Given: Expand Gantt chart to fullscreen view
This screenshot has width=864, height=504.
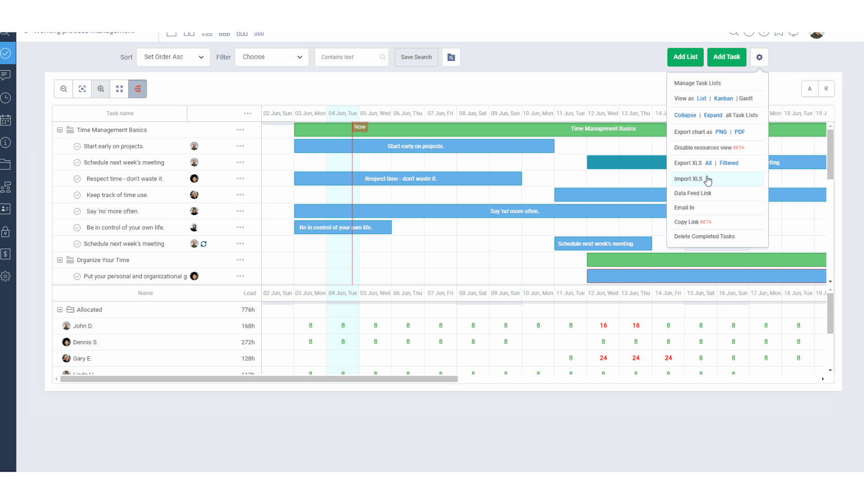Looking at the screenshot, I should tap(119, 88).
